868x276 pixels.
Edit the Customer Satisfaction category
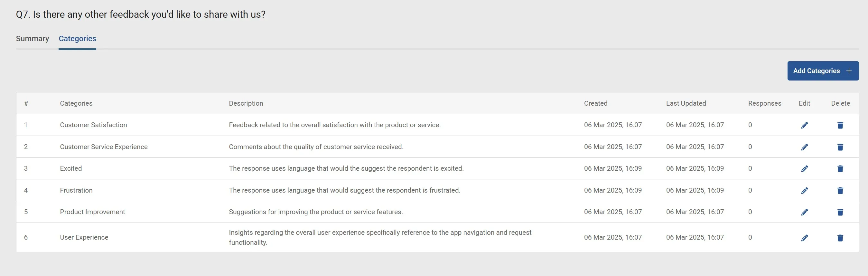pyautogui.click(x=804, y=125)
